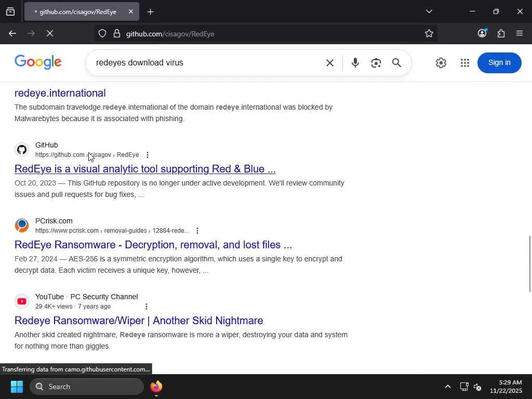The height and width of the screenshot is (399, 532).
Task: Submit search with magnifying glass
Action: click(396, 63)
